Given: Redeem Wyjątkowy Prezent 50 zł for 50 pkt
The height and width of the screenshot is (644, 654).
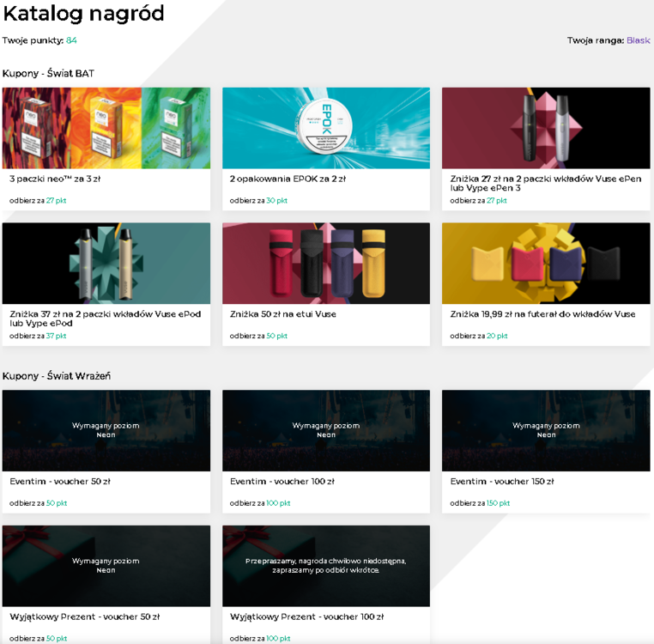Looking at the screenshot, I should [x=39, y=638].
